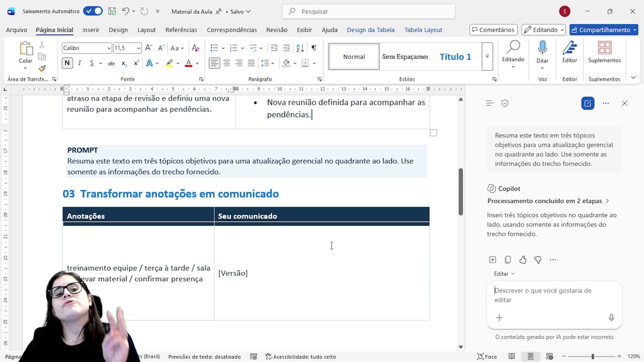Toggle show paragraph marks (¶)

(x=313, y=48)
